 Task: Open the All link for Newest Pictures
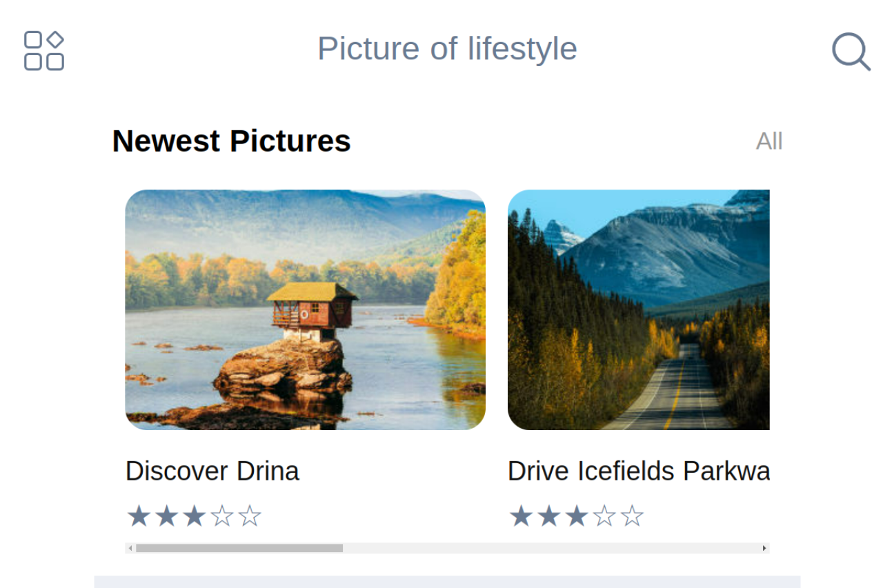click(769, 141)
